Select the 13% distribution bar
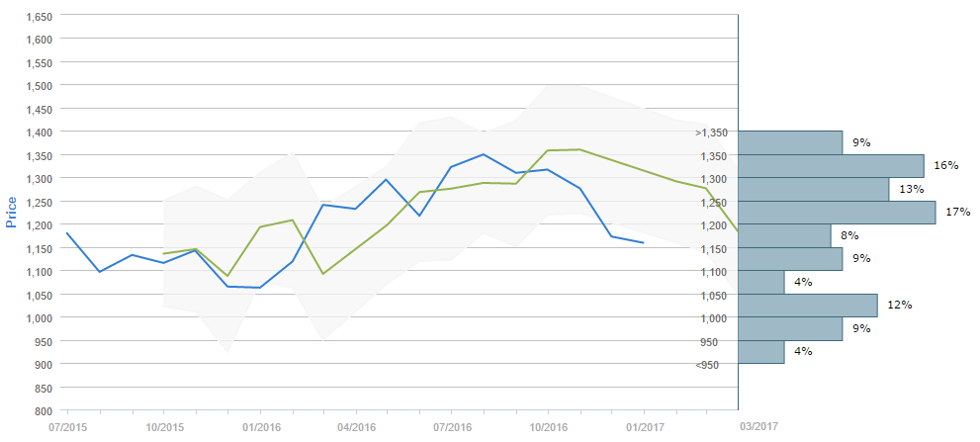The image size is (980, 442). [x=814, y=189]
